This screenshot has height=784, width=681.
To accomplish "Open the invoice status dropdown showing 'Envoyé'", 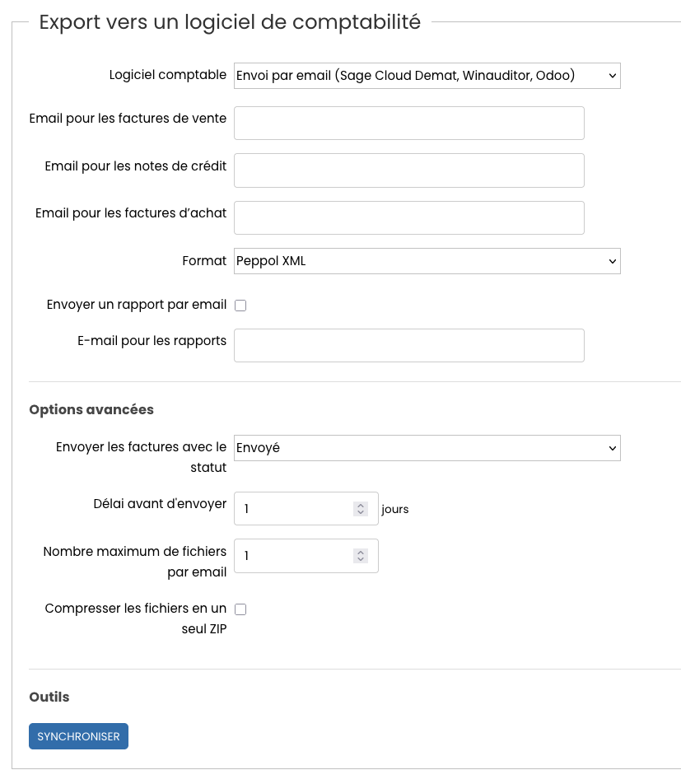I will [427, 448].
